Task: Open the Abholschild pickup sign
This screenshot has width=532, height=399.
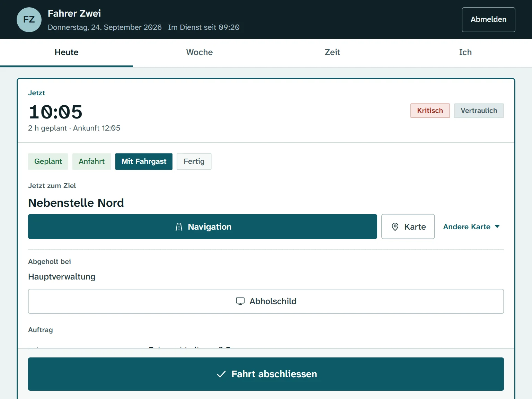Action: click(266, 301)
